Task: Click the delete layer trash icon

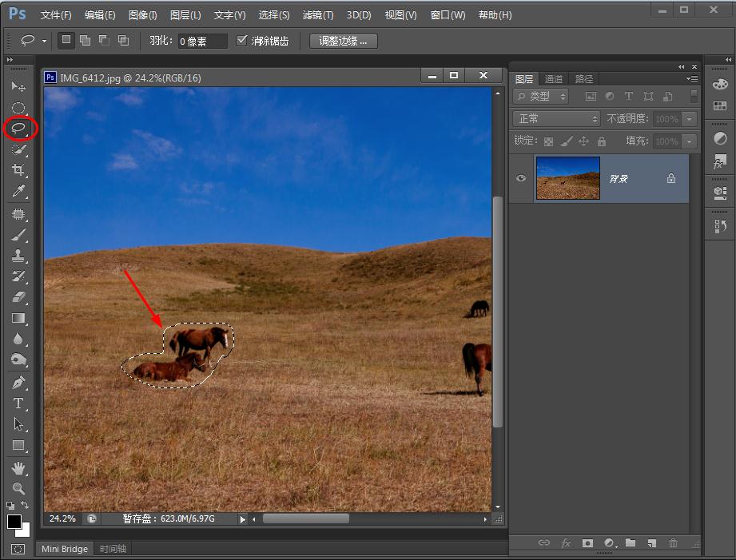Action: click(x=673, y=543)
